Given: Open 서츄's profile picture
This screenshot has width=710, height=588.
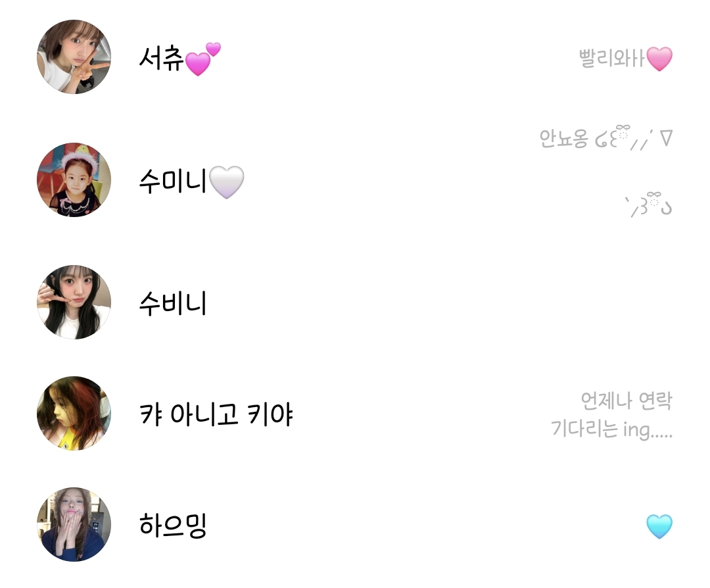Looking at the screenshot, I should [x=74, y=57].
